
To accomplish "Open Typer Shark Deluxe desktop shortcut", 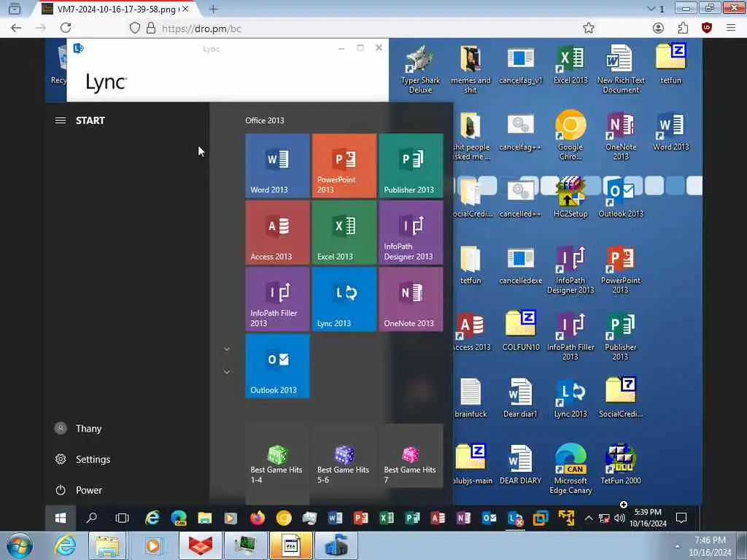I will click(x=420, y=69).
